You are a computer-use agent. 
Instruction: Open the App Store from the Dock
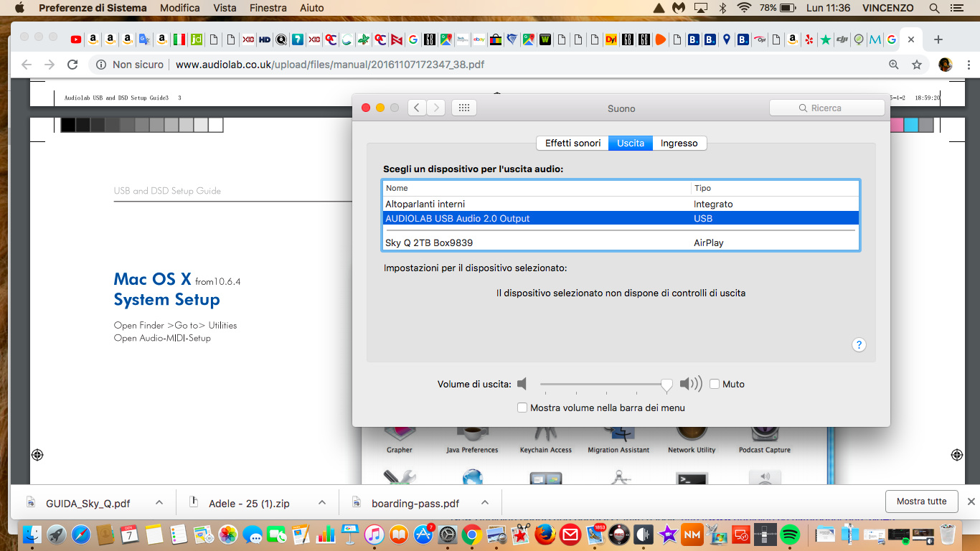[x=423, y=534]
